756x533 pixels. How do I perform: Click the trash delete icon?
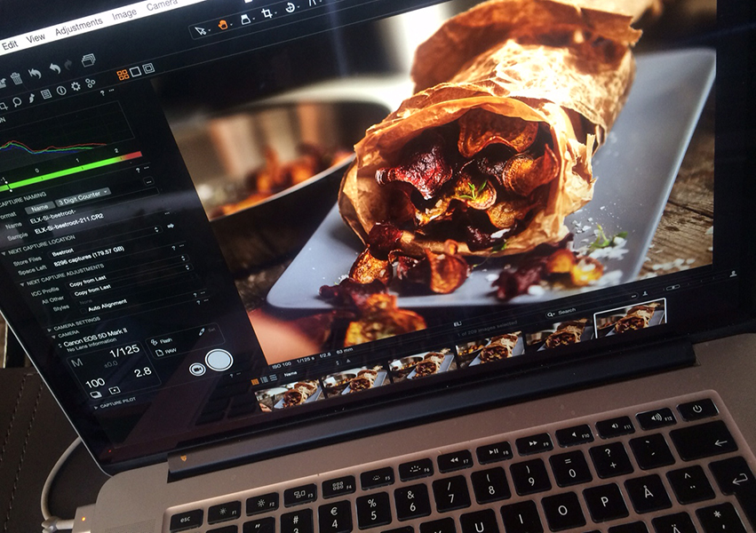pyautogui.click(x=16, y=78)
